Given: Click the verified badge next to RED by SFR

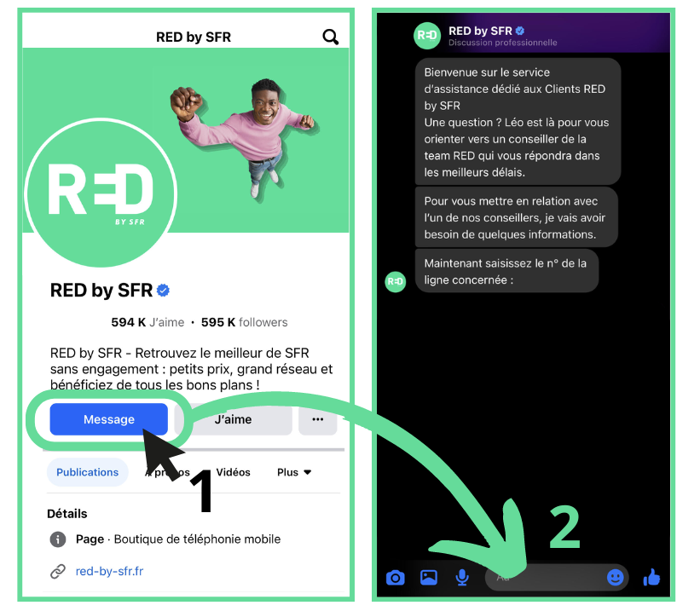Looking at the screenshot, I should coord(162,290).
